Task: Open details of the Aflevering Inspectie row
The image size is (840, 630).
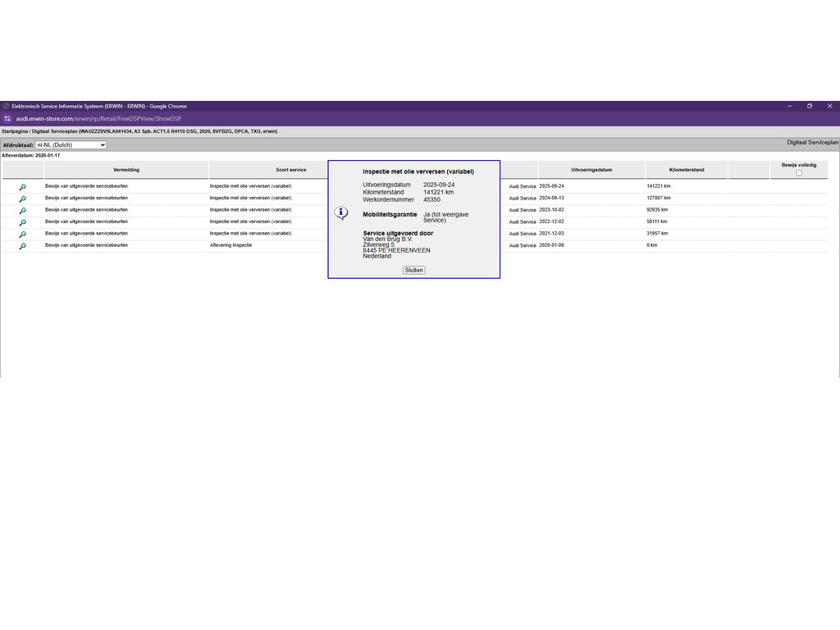Action: pyautogui.click(x=23, y=246)
